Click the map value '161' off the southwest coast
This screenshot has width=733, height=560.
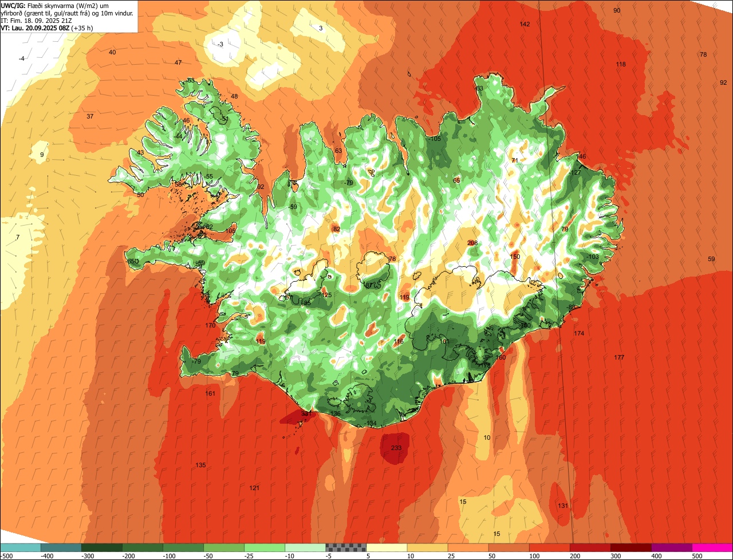(x=210, y=393)
